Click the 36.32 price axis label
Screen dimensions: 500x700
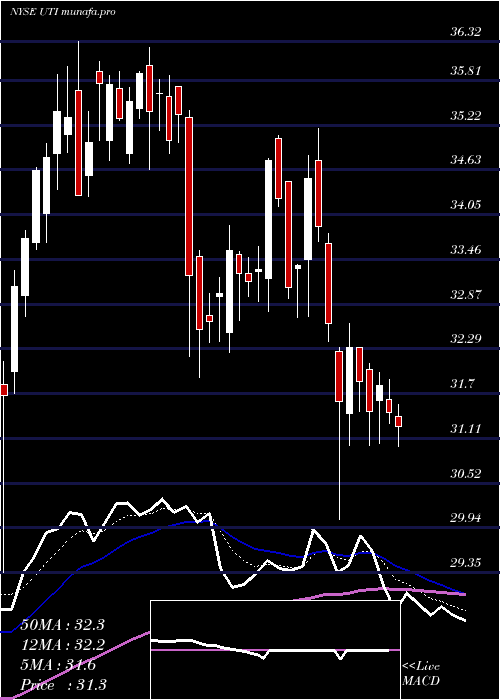pos(466,32)
